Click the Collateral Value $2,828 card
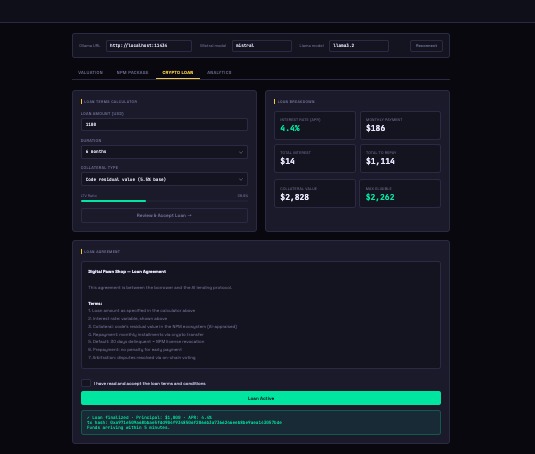This screenshot has width=535, height=454. coord(315,193)
